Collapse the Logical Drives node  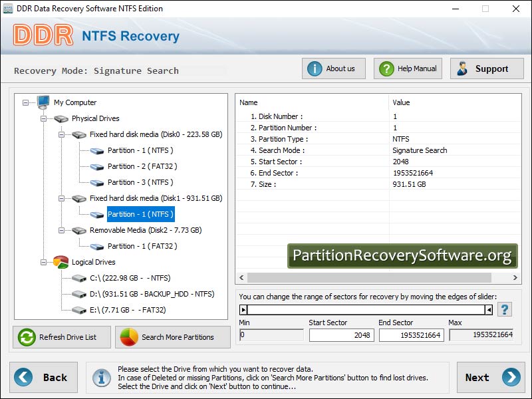tap(43, 262)
